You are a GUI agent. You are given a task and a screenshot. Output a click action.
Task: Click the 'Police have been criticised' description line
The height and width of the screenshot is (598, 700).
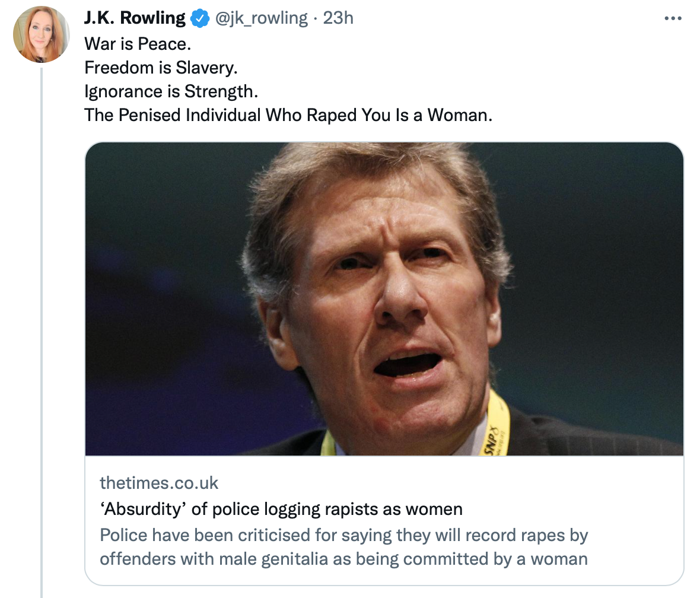click(343, 535)
